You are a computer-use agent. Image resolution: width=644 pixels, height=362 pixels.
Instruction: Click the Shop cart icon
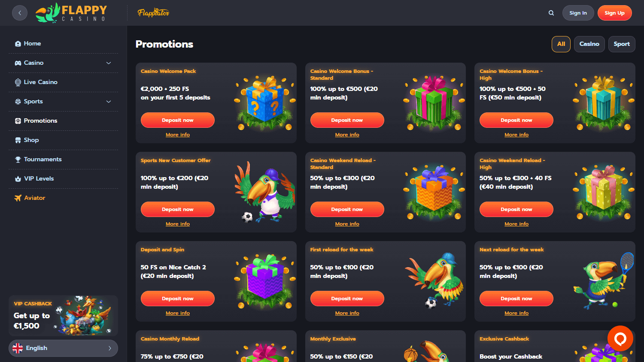pos(18,140)
